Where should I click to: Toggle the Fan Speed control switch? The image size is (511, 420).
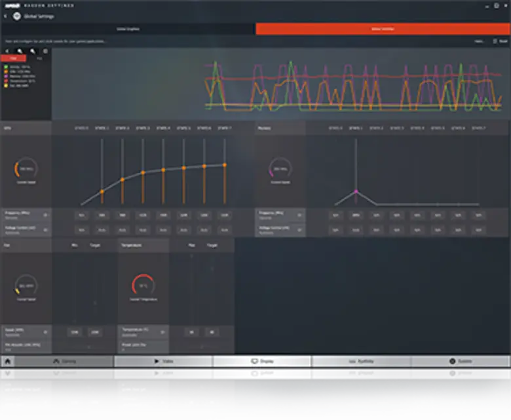point(45,332)
